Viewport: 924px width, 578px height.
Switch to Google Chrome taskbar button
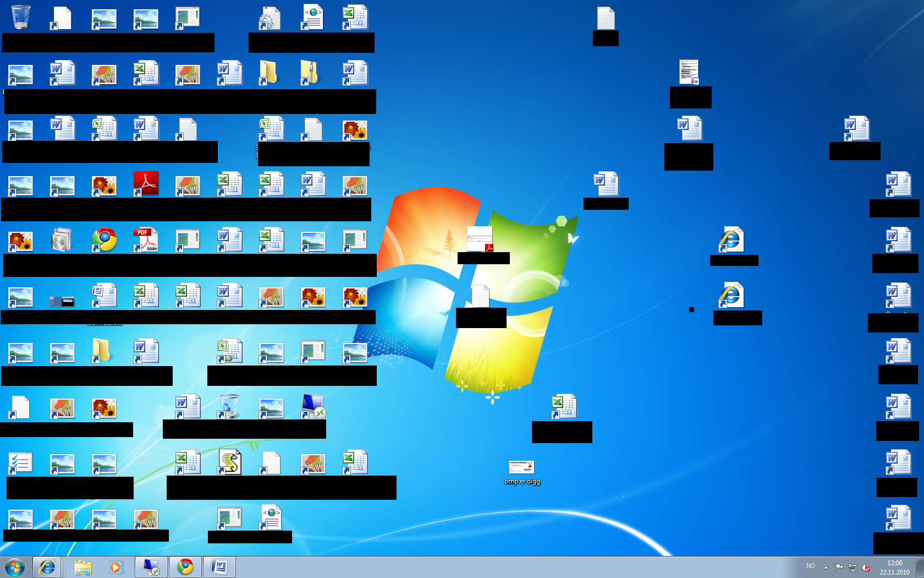click(x=185, y=567)
